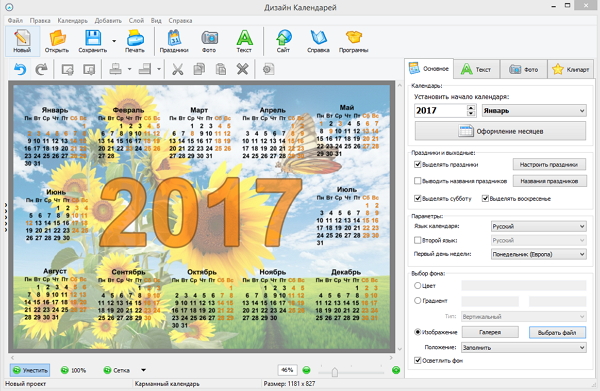The width and height of the screenshot is (600, 391).
Task: Switch to the Фото panel tab
Action: coord(523,69)
